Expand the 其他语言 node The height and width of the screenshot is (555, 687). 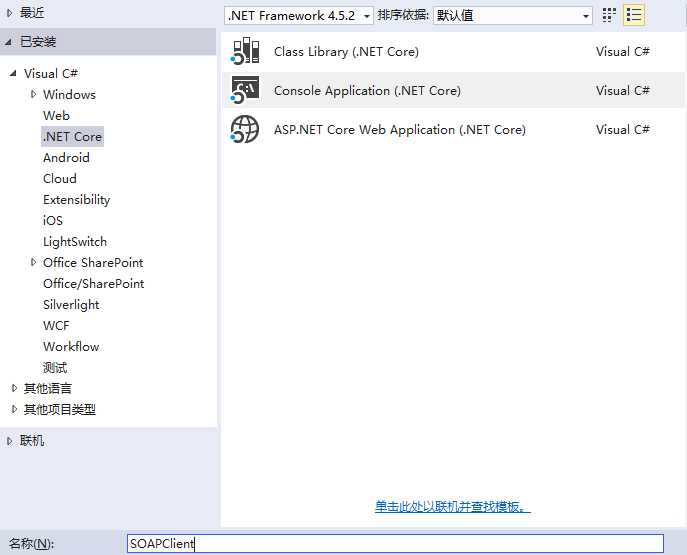14,388
